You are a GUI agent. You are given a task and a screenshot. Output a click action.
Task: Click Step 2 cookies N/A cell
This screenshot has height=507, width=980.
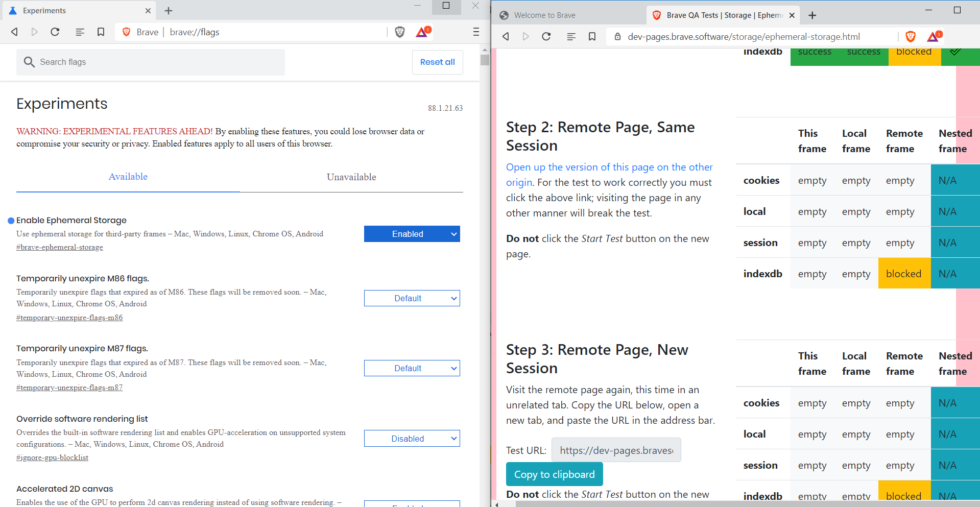[x=955, y=180]
